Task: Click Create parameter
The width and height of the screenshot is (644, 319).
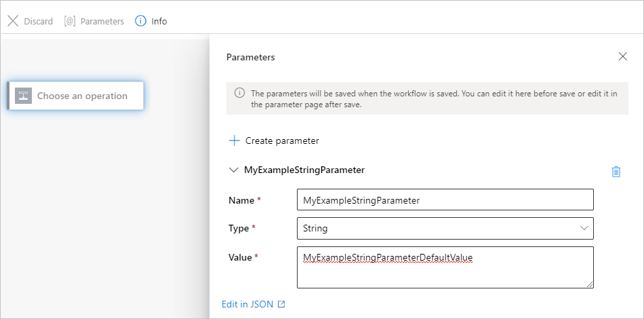Action: 282,140
